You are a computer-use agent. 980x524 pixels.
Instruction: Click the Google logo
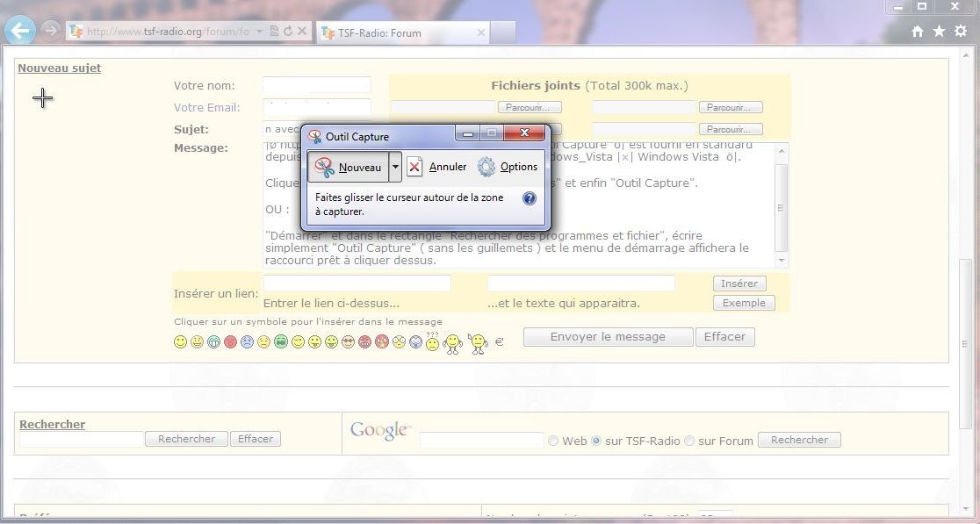tap(380, 431)
